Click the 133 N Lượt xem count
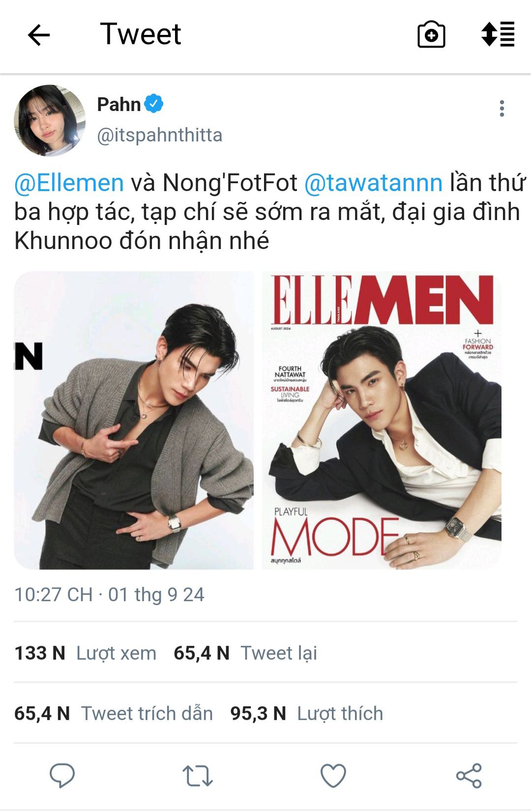This screenshot has width=531, height=812. tap(85, 653)
